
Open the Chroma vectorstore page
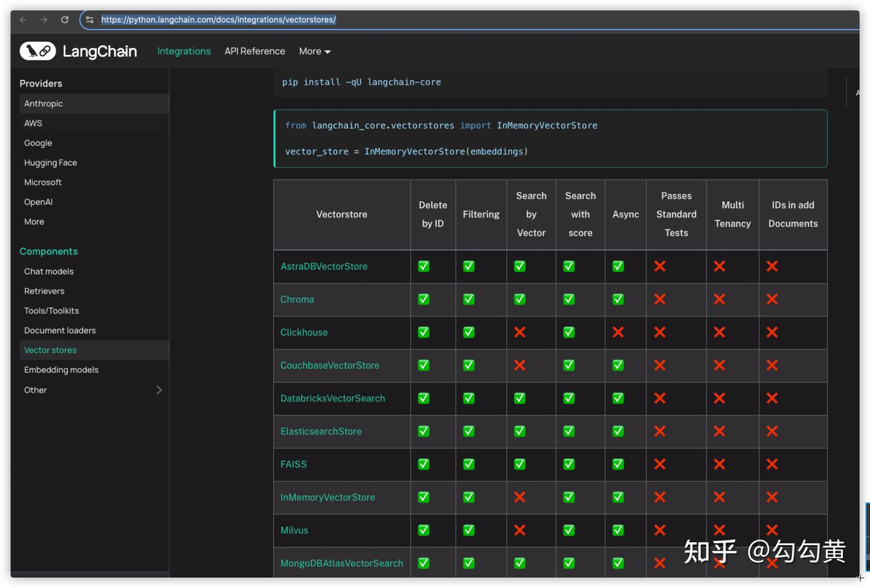click(x=297, y=299)
